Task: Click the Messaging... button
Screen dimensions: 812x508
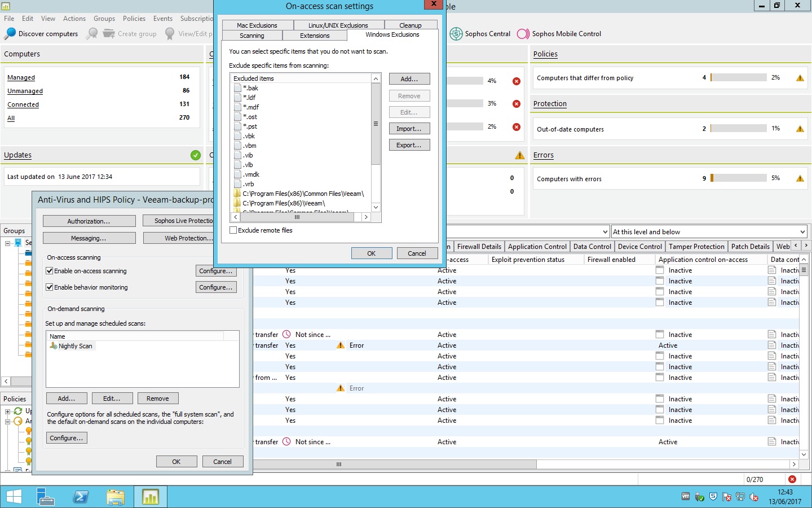Action: tap(89, 238)
